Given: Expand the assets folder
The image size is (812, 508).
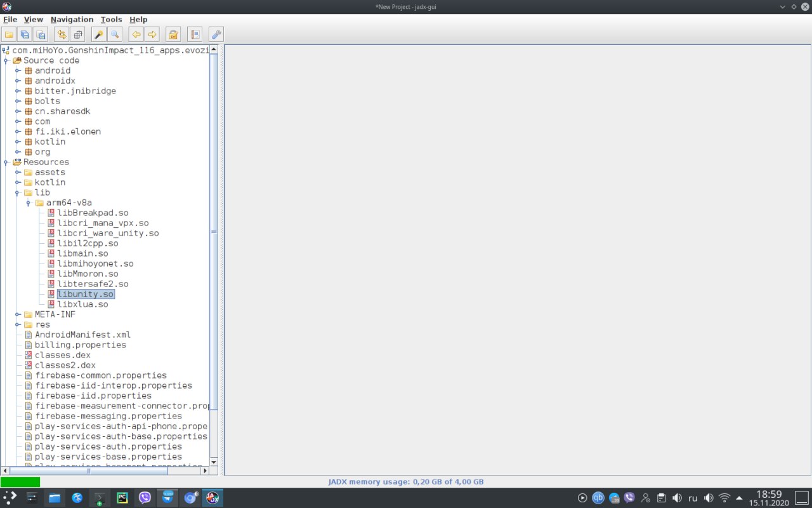Looking at the screenshot, I should (18, 173).
